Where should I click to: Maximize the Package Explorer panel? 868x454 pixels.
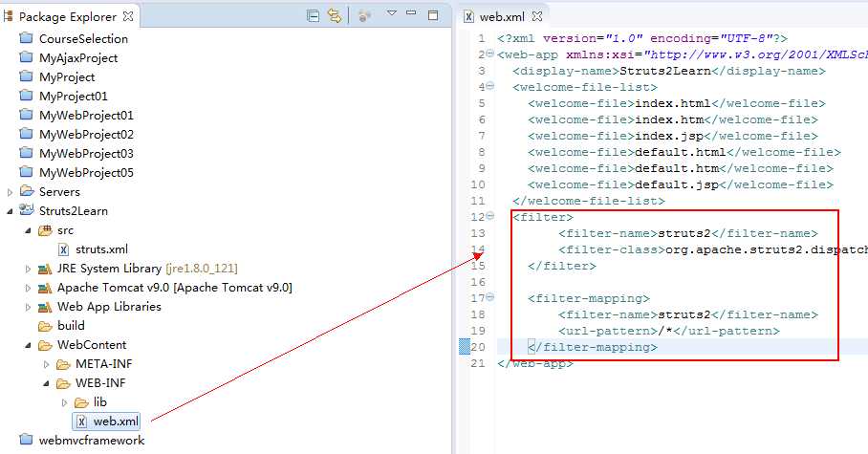pos(433,15)
